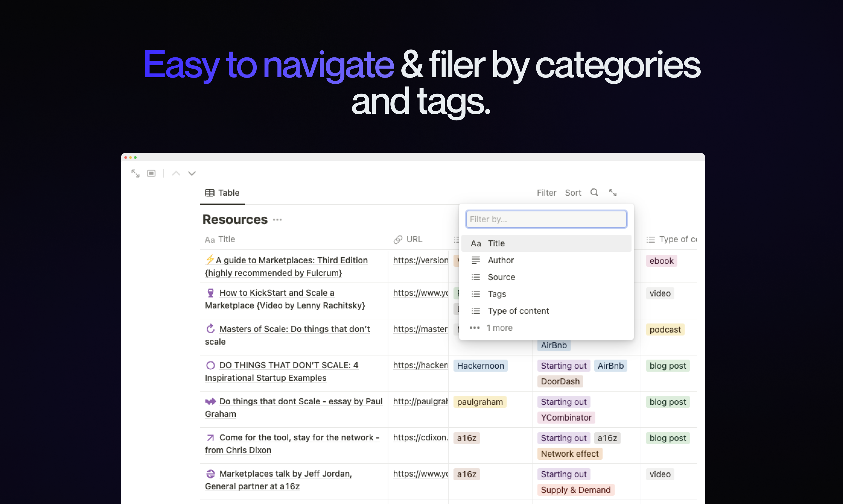Click the search magnifier icon in table toolbar
843x504 pixels.
[x=594, y=193]
